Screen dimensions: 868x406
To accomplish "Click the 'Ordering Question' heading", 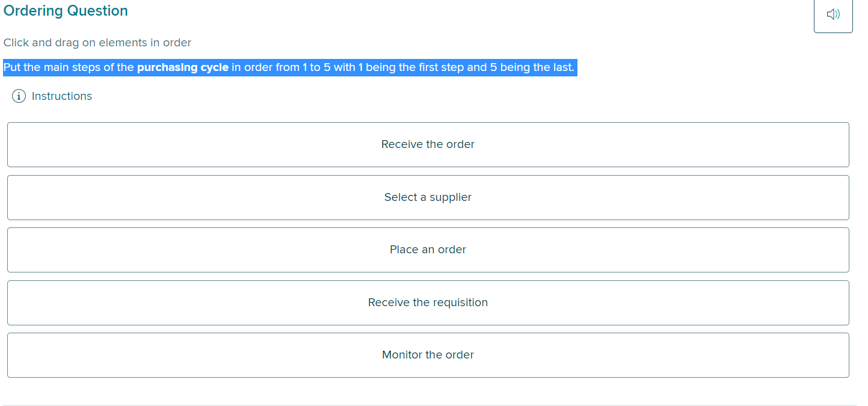I will (x=66, y=11).
